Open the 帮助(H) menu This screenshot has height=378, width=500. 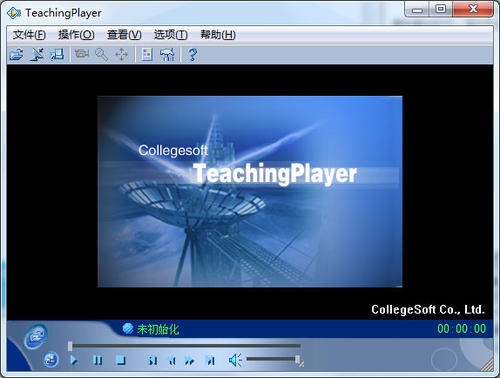(218, 35)
